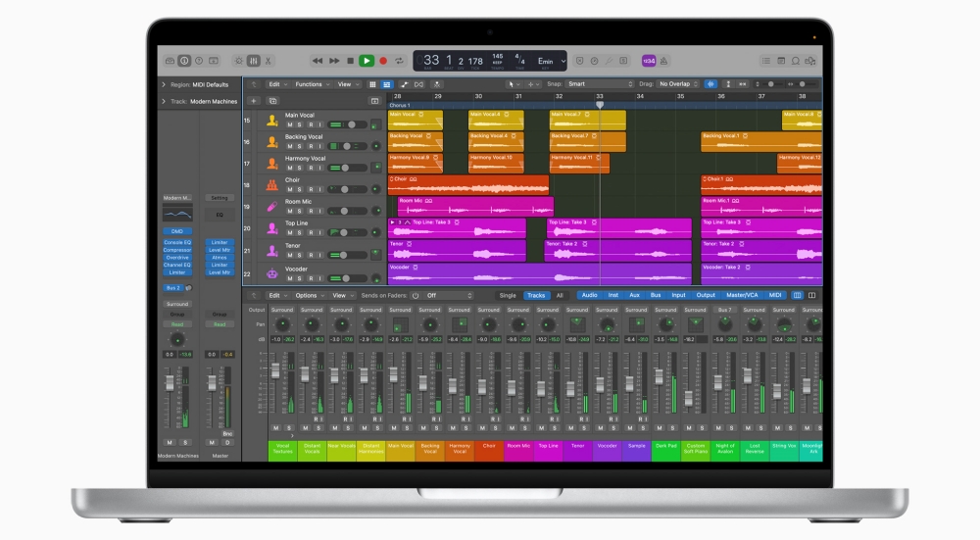
Task: Toggle Cycle mode button
Action: (400, 61)
